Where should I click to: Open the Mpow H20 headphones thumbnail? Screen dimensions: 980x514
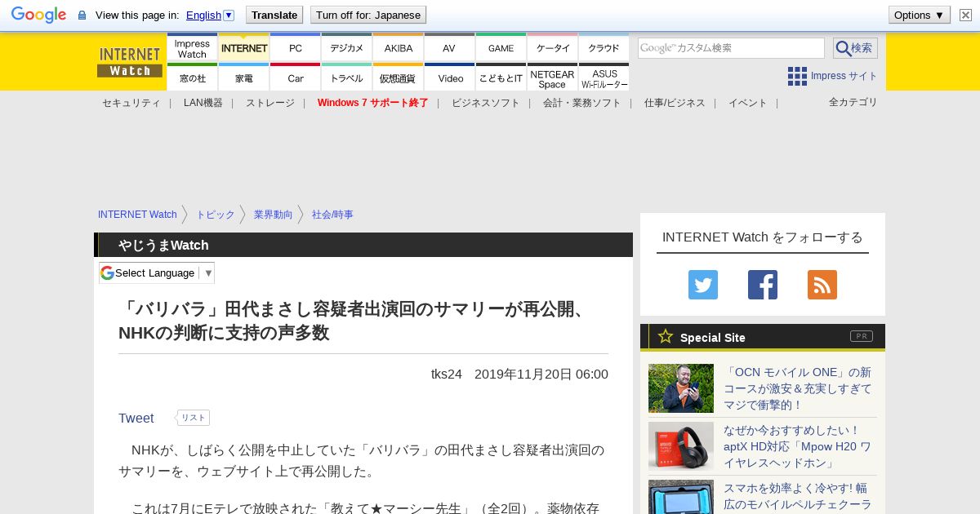click(681, 445)
